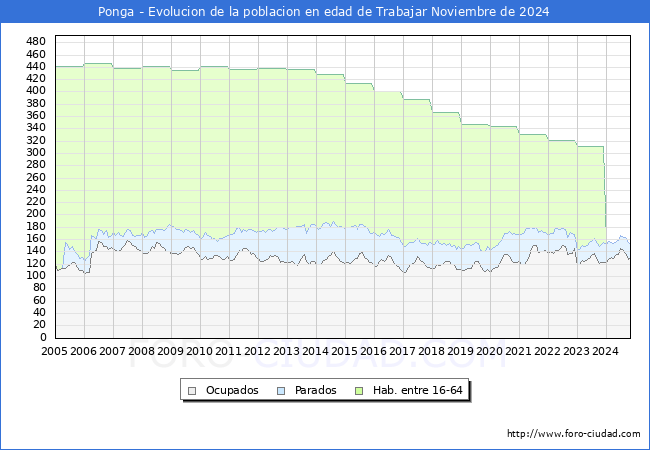Open the http://www.foro-ciudad.com link text
Viewport: 650px width, 450px height.
coord(574,434)
